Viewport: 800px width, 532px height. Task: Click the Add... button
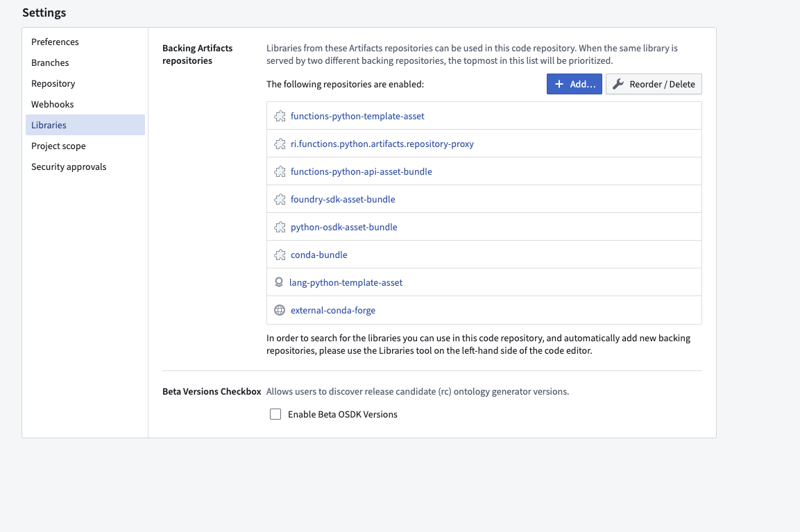coord(575,84)
